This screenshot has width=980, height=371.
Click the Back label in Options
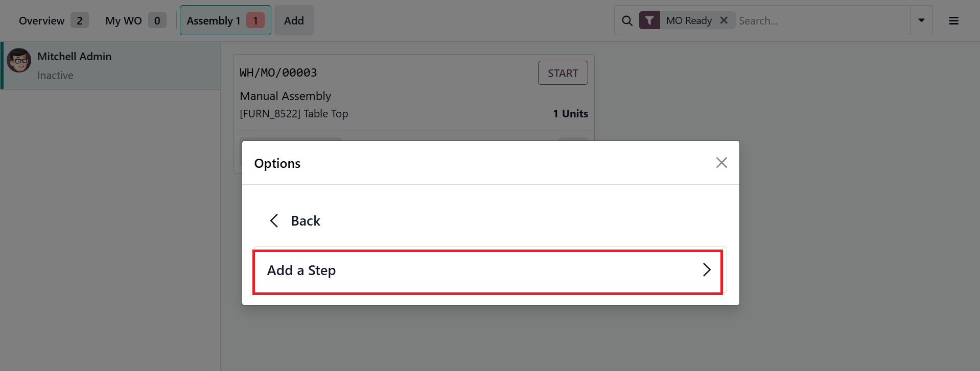306,221
